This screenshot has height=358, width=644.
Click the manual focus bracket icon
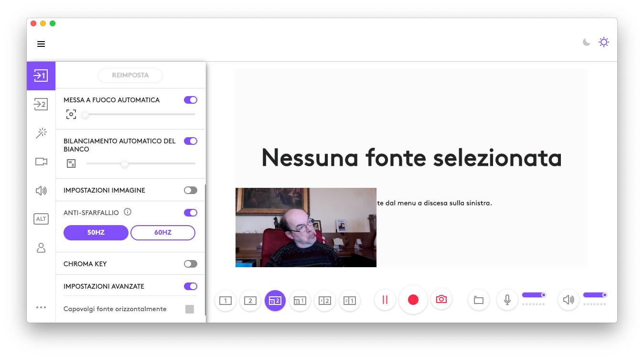point(71,114)
